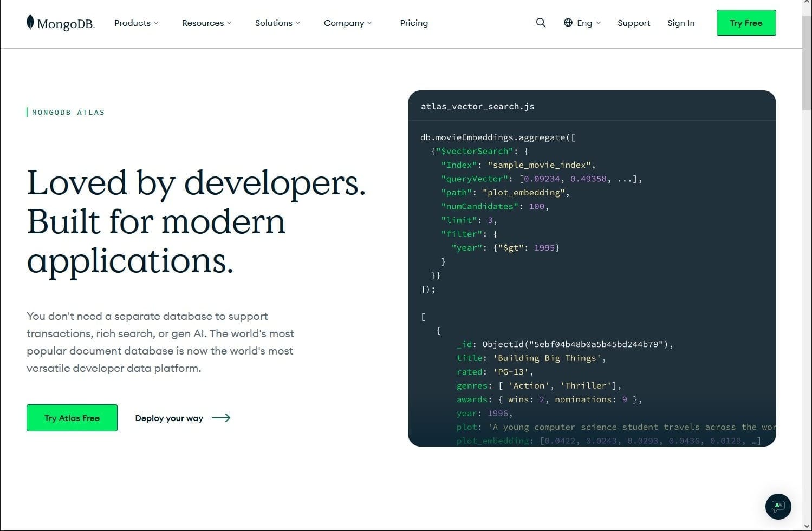Click the arrow icon next to Deploy your way
The height and width of the screenshot is (531, 812).
(222, 418)
